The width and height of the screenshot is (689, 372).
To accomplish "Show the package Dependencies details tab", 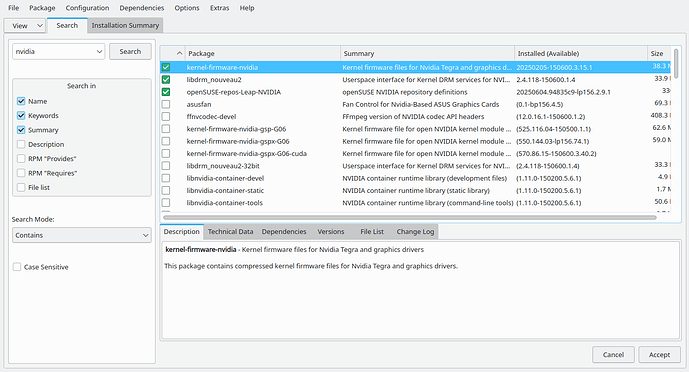I will [x=284, y=231].
